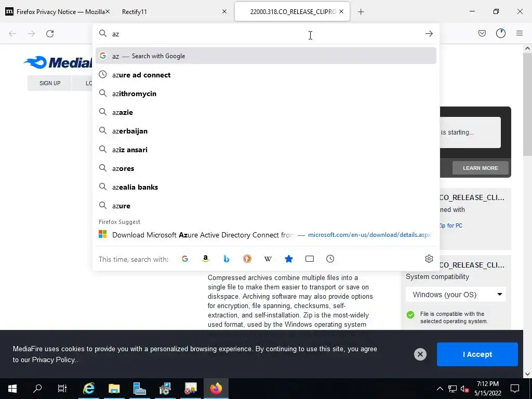This screenshot has width=532, height=399.
Task: Search bookmarks via star icon
Action: (289, 259)
